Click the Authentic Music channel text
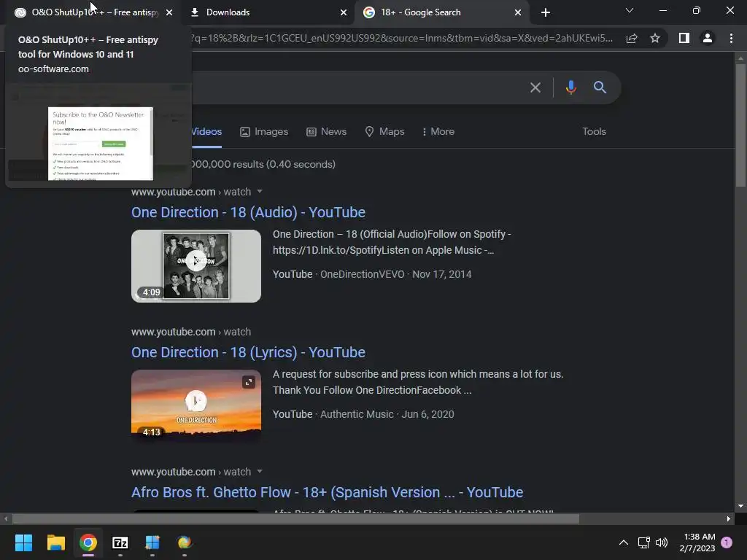Screen dimensions: 747x560 (357, 414)
